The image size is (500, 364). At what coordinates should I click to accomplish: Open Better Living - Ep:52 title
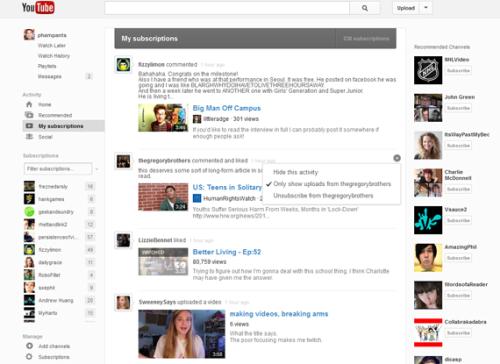tap(227, 252)
